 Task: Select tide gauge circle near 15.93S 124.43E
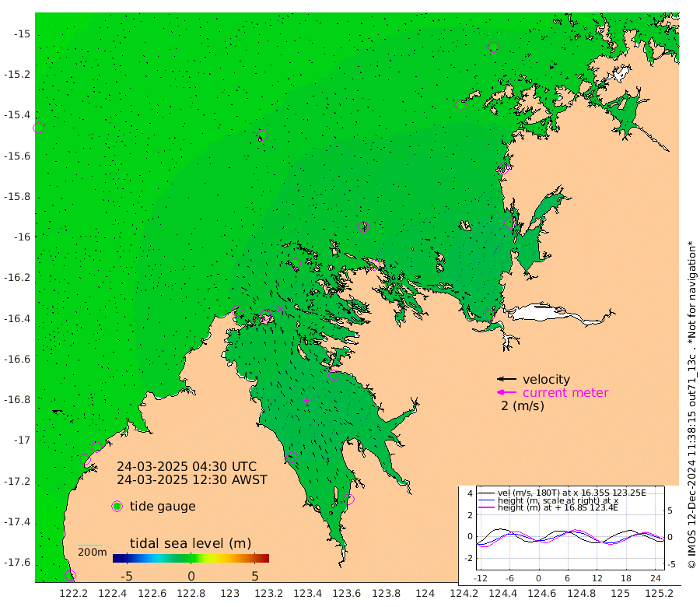click(x=509, y=223)
